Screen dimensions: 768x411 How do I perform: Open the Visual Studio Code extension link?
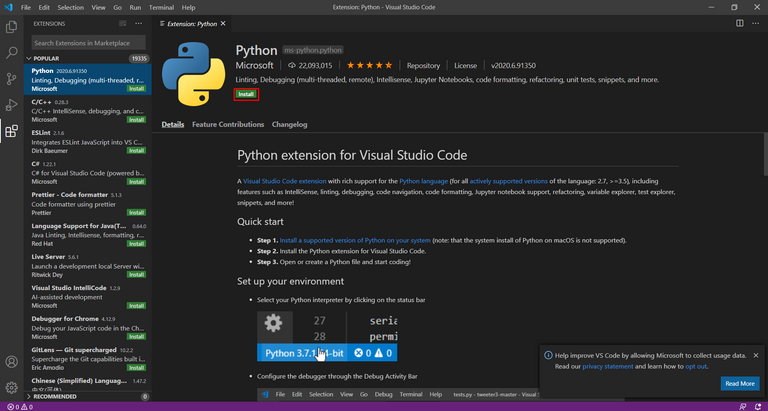click(285, 181)
